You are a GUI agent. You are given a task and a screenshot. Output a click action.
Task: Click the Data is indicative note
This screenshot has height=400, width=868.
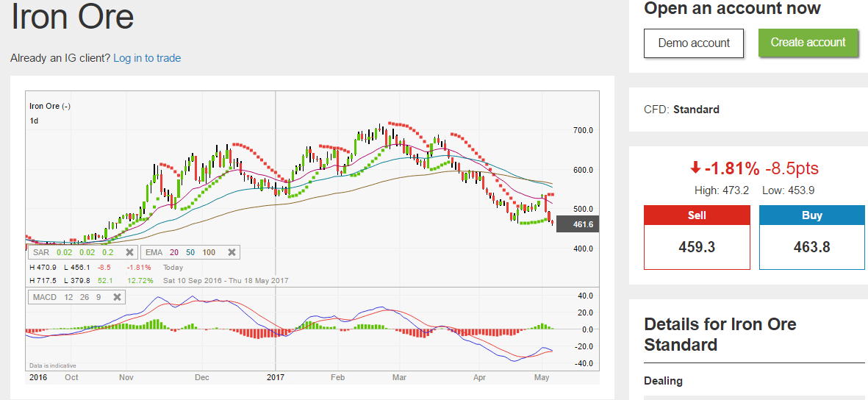[53, 365]
